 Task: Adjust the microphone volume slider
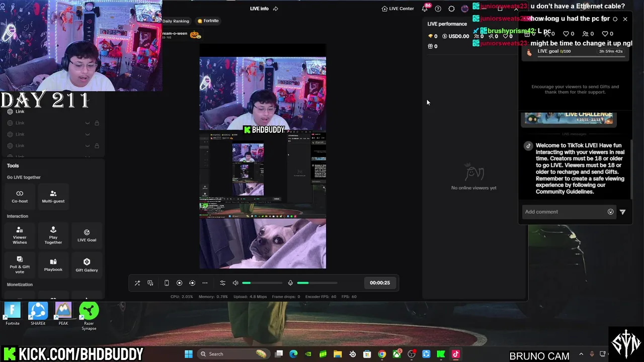(x=317, y=283)
